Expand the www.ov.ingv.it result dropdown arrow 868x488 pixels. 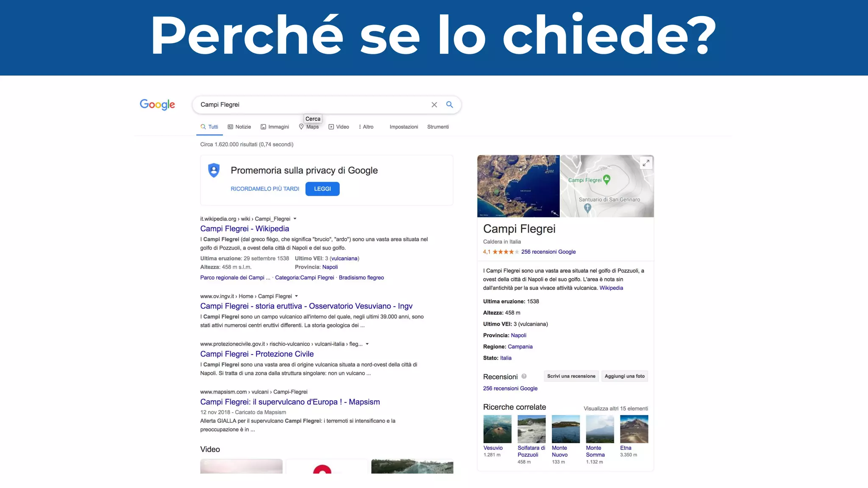coord(296,296)
